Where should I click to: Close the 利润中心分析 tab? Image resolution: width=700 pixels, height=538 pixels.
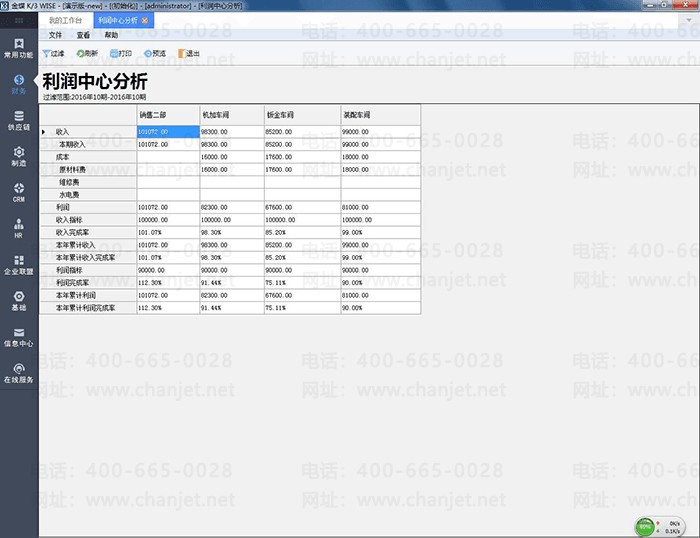coord(145,20)
